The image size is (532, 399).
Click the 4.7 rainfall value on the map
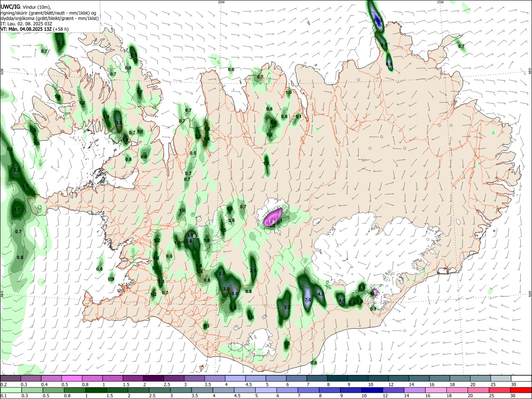click(320, 294)
